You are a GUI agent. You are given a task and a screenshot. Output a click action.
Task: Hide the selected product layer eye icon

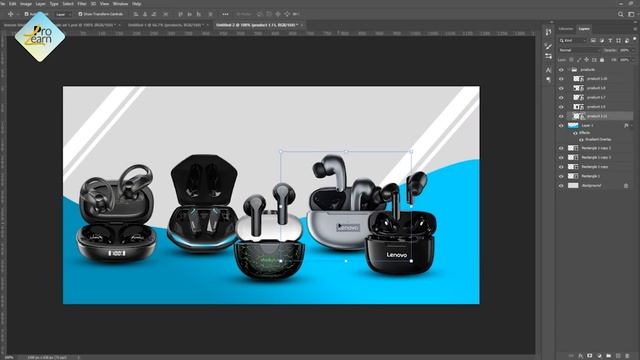point(561,116)
